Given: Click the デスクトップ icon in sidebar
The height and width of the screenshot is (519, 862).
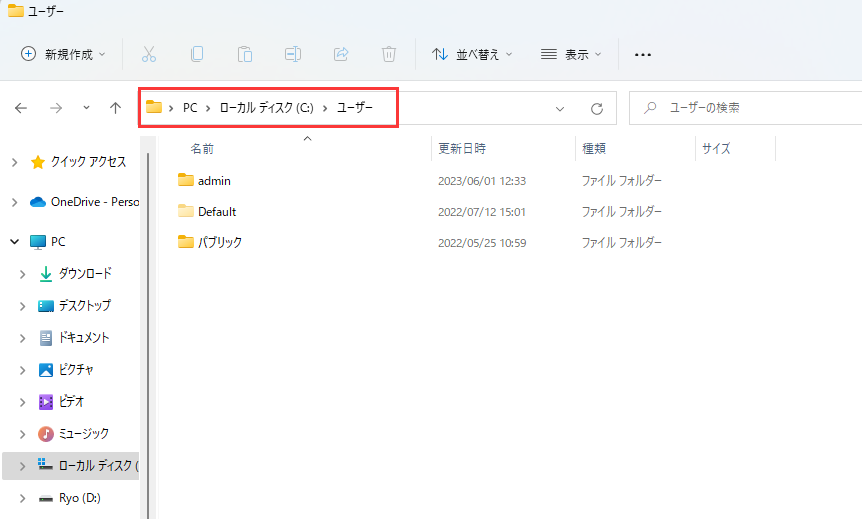Looking at the screenshot, I should [46, 306].
